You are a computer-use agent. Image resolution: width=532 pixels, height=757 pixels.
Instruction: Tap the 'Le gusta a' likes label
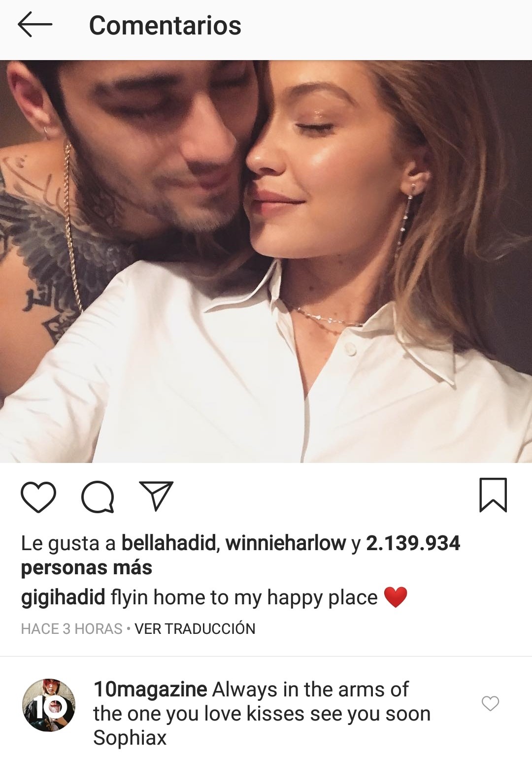coord(68,543)
